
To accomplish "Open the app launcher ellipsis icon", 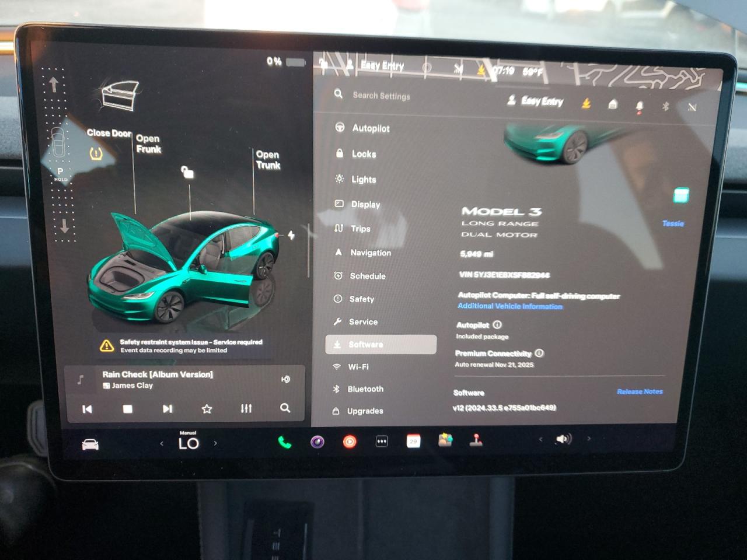I will coord(381,442).
